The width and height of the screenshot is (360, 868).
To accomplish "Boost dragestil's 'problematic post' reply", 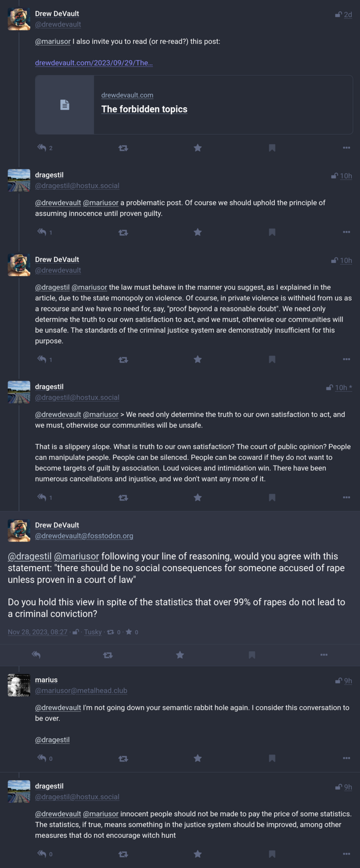I will 123,232.
